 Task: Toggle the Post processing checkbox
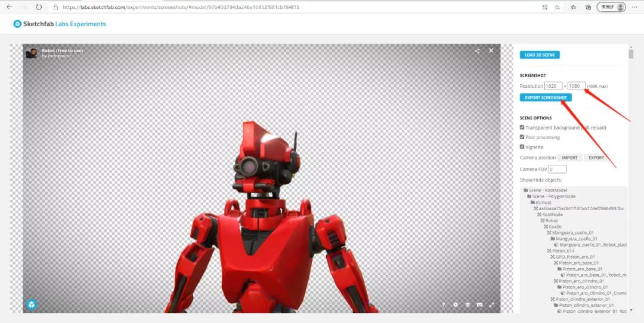(522, 137)
